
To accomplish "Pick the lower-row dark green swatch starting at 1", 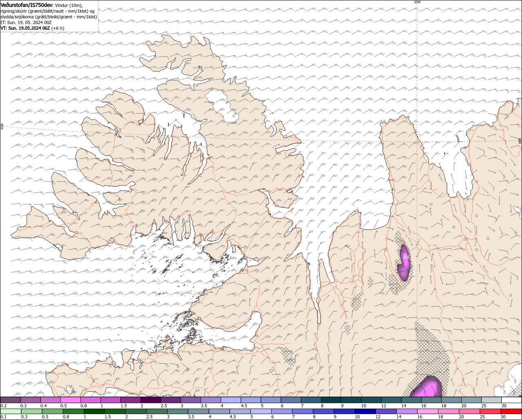I will click(x=94, y=411).
